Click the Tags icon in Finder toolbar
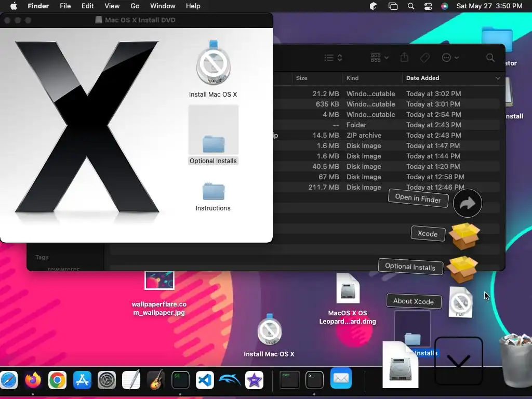Image resolution: width=532 pixels, height=399 pixels. pyautogui.click(x=425, y=58)
